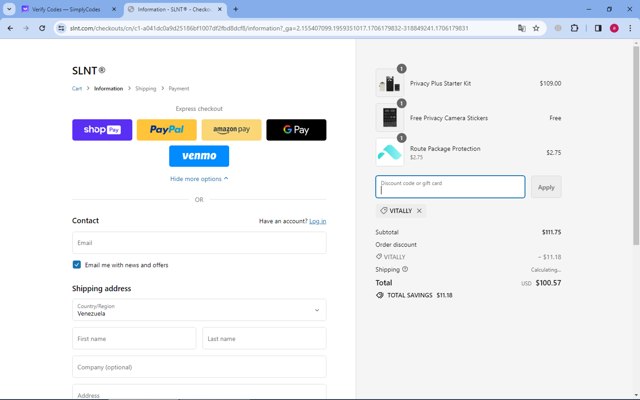Uncheck Email me with news and offers
The height and width of the screenshot is (400, 640).
pyautogui.click(x=77, y=265)
